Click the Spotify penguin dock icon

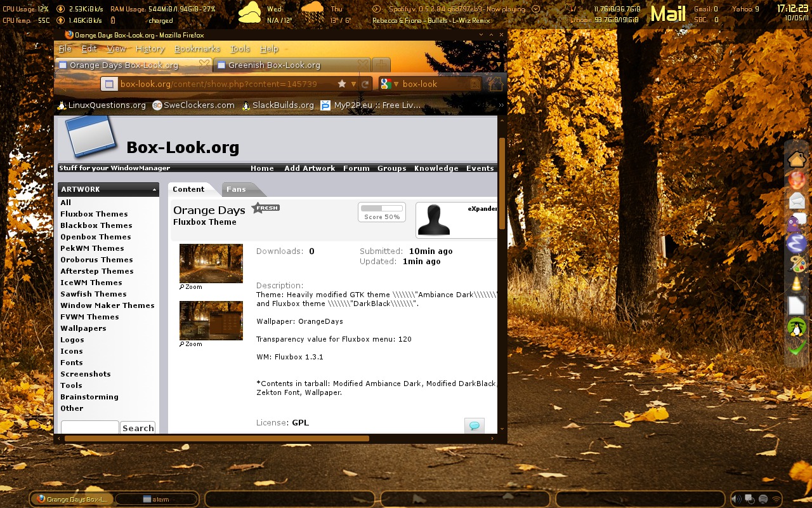coord(797,327)
